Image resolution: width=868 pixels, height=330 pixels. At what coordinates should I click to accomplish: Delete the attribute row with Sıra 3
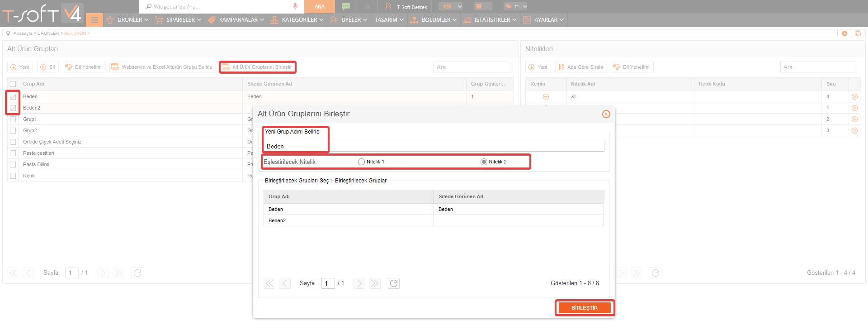(x=854, y=130)
